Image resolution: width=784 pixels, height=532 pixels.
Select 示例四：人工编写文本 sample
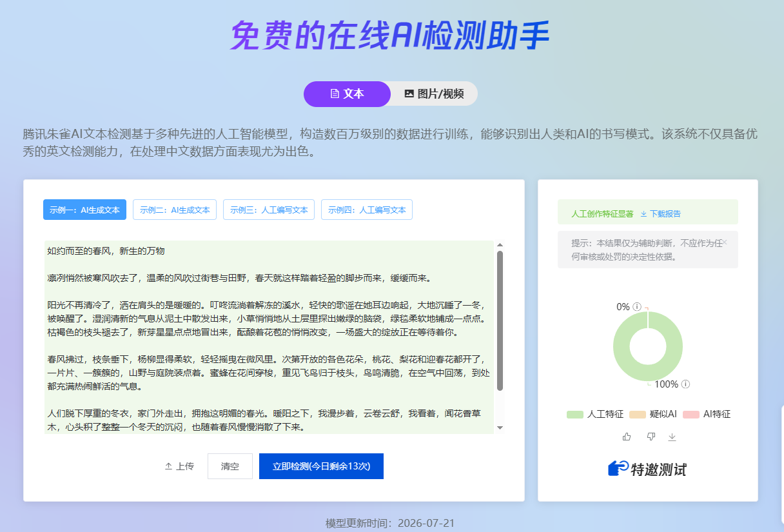(367, 210)
